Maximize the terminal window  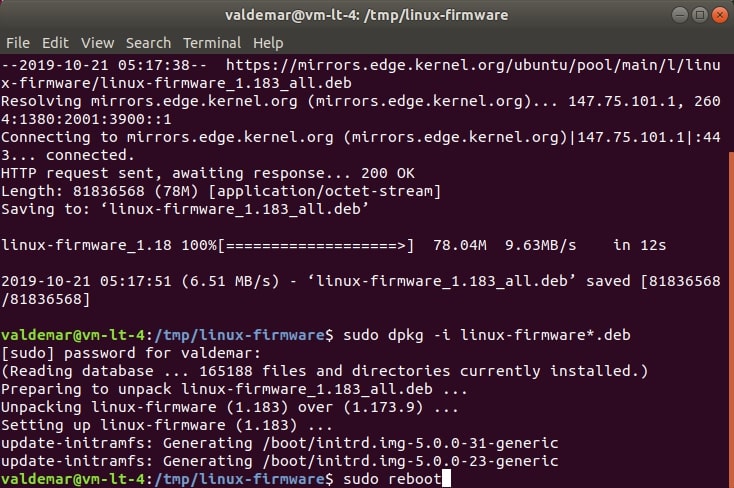pos(699,15)
